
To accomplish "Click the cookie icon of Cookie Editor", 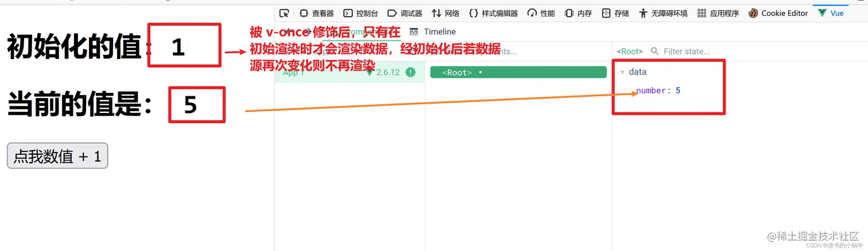I will [753, 13].
